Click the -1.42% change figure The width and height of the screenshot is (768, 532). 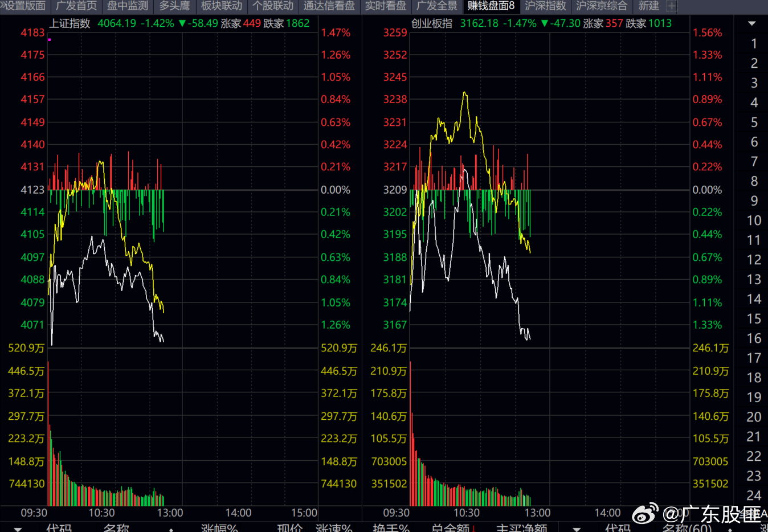tap(157, 23)
